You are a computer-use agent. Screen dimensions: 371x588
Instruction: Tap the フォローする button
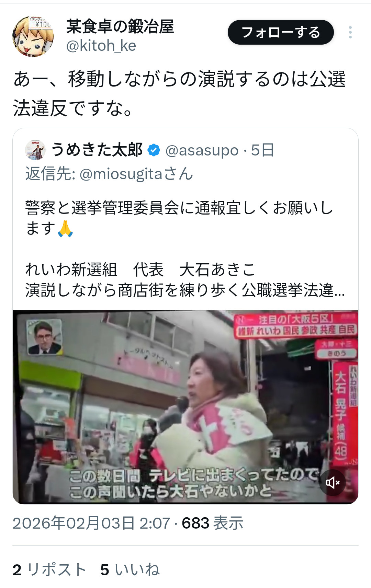click(281, 32)
